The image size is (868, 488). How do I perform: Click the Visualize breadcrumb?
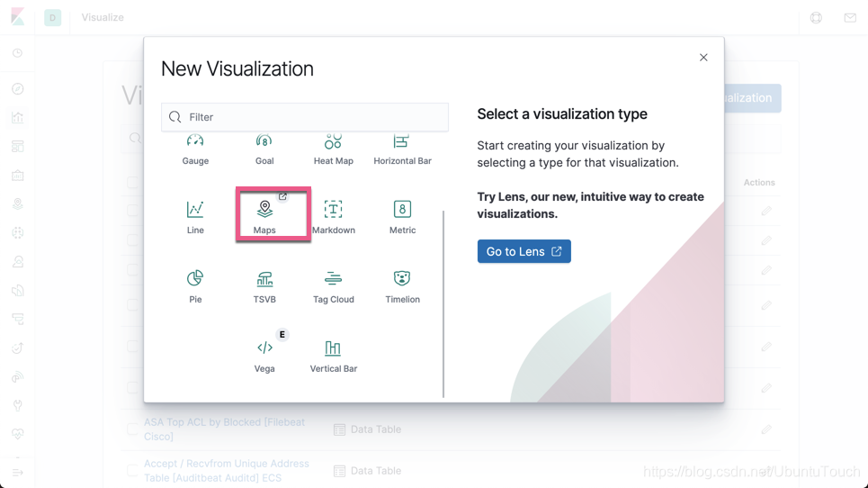pyautogui.click(x=103, y=17)
